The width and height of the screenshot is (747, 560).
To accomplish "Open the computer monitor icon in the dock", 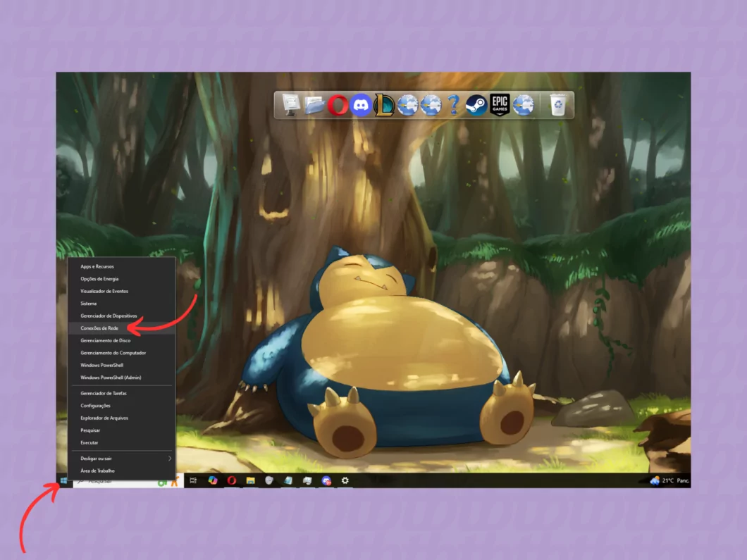I will click(290, 104).
